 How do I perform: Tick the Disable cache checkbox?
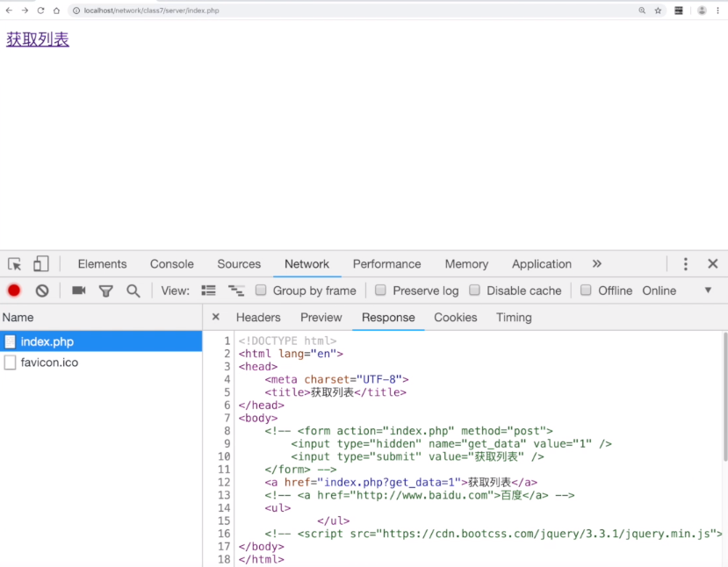click(x=474, y=290)
